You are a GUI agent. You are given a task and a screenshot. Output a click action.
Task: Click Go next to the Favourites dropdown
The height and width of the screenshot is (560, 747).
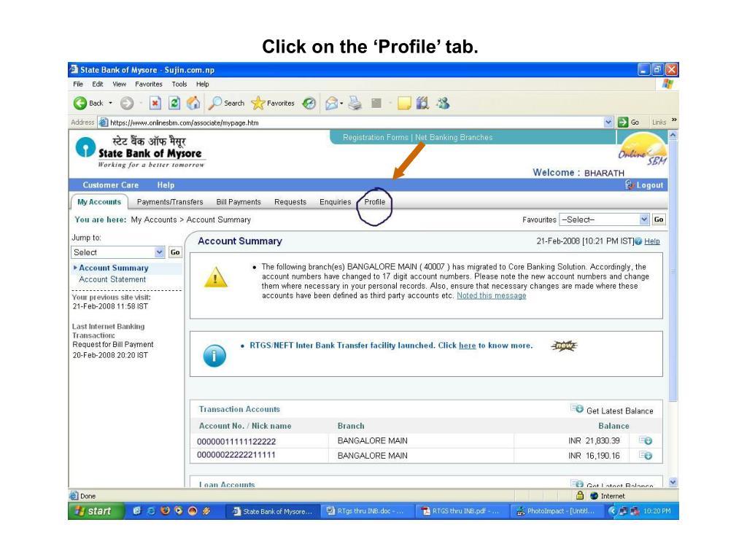click(659, 219)
